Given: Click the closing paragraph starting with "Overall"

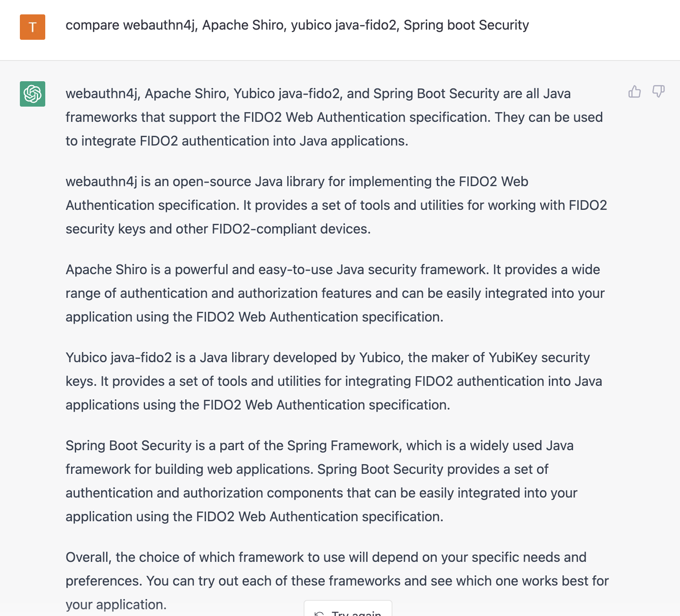Looking at the screenshot, I should point(337,581).
